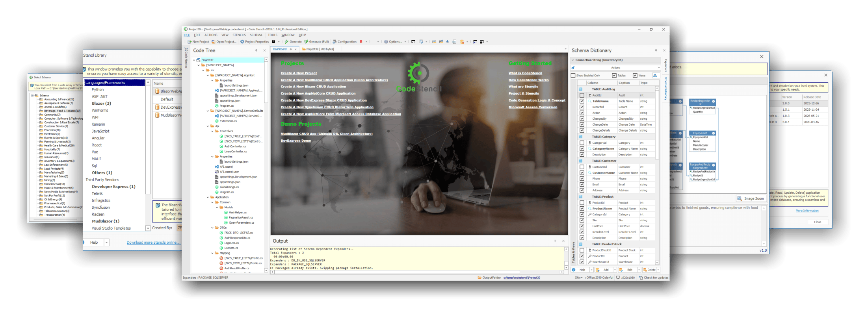Viewport: 868px width, 315px height.
Task: Click the Product table grid icon
Action: [581, 197]
